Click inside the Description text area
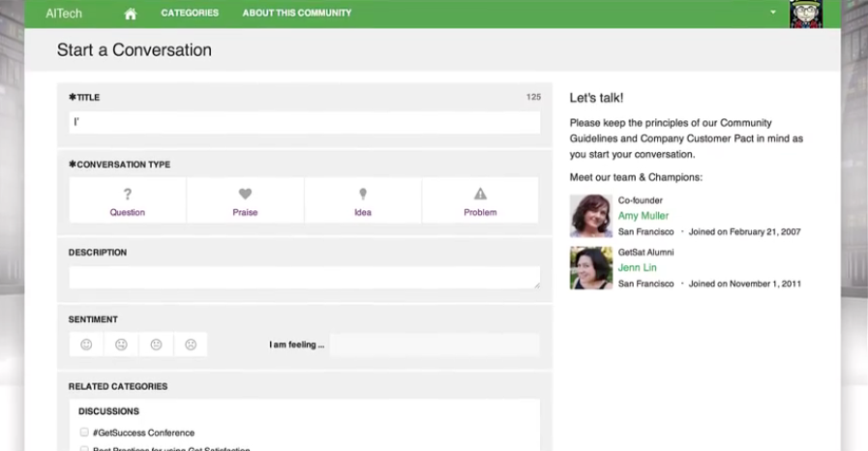The width and height of the screenshot is (868, 451). click(305, 277)
